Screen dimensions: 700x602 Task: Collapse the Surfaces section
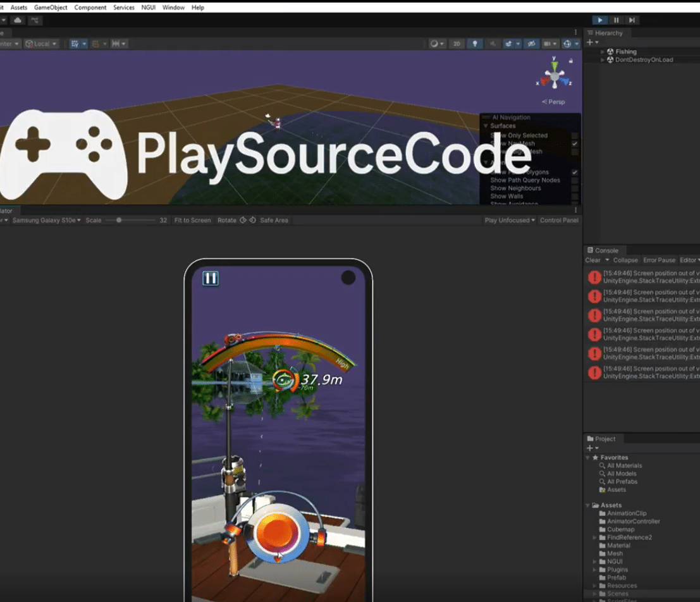(486, 126)
